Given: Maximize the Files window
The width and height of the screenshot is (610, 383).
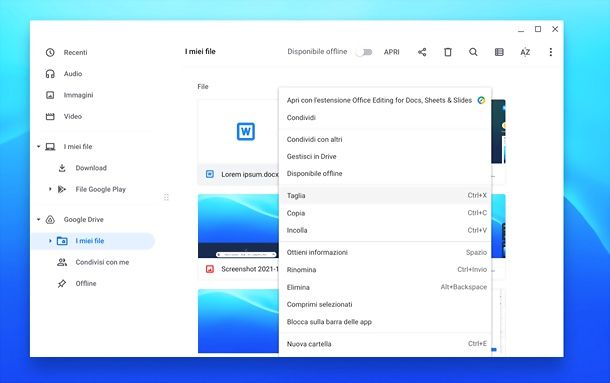Looking at the screenshot, I should click(538, 29).
